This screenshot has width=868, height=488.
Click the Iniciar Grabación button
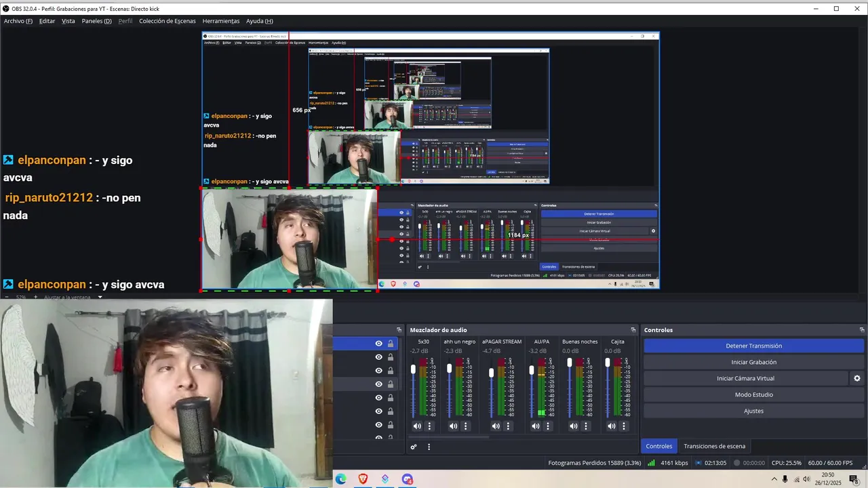pyautogui.click(x=753, y=362)
